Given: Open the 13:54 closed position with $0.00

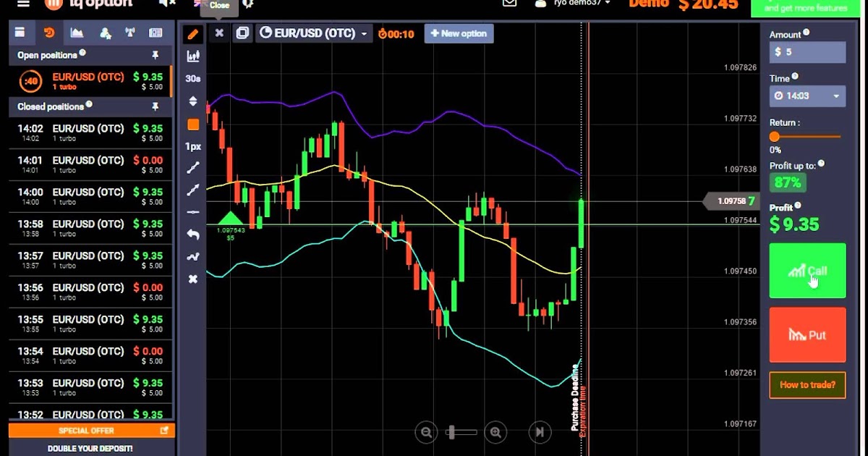Looking at the screenshot, I should point(90,356).
